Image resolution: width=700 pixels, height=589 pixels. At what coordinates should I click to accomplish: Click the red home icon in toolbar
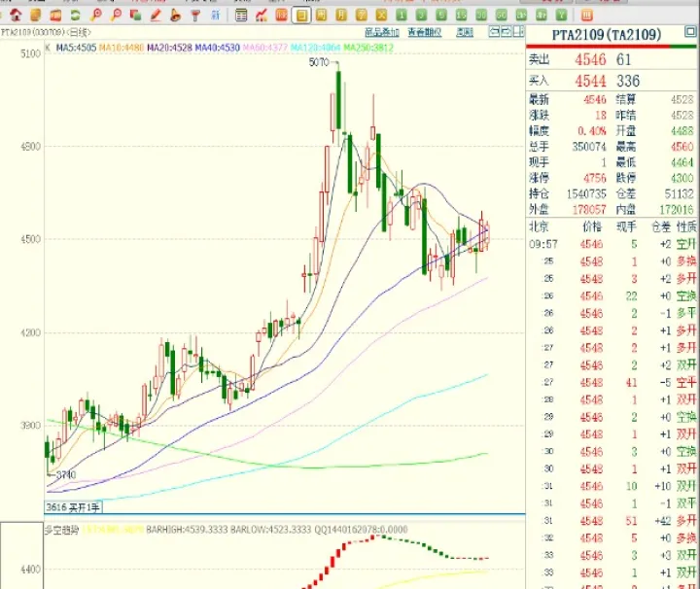(x=14, y=17)
